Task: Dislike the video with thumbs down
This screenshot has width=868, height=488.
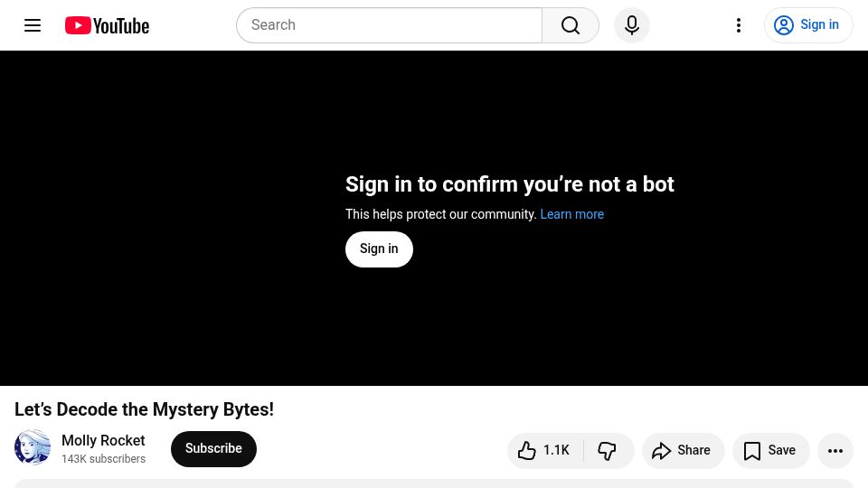Action: (608, 450)
